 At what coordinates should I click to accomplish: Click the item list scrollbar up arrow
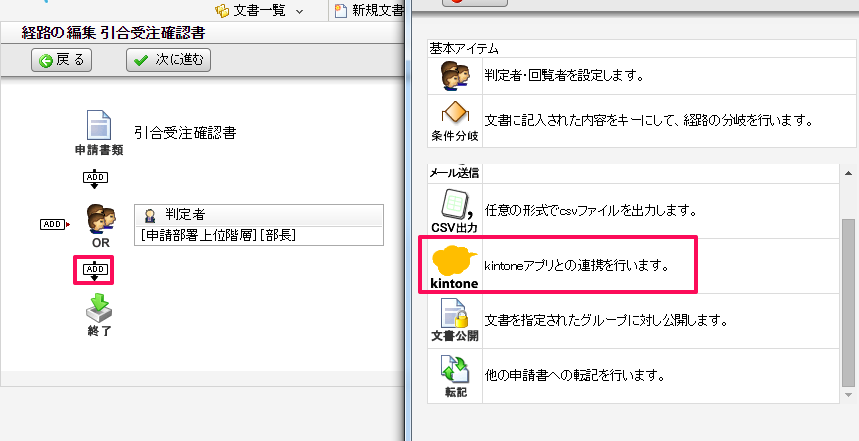point(848,174)
